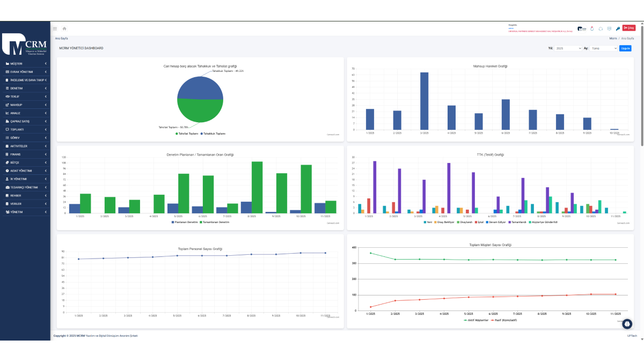Click the red Çıkış logout button
The height and width of the screenshot is (362, 644).
(x=628, y=28)
